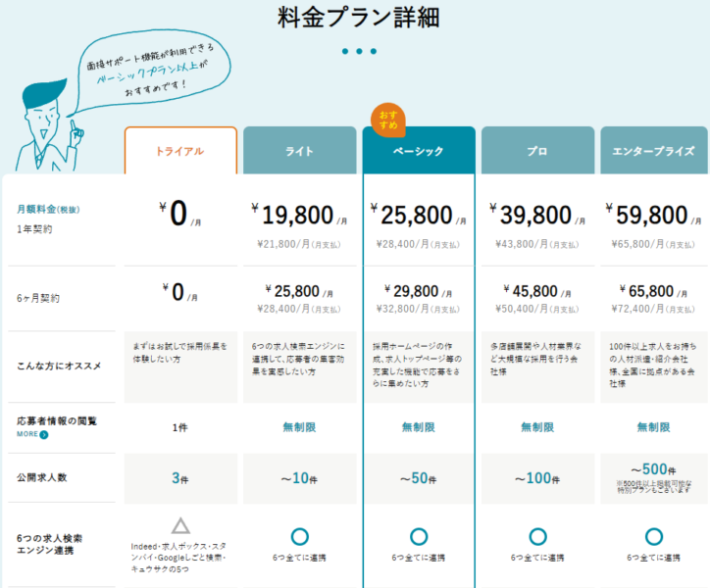Select the トライアル plan header
Image resolution: width=710 pixels, height=588 pixels.
coord(180,151)
